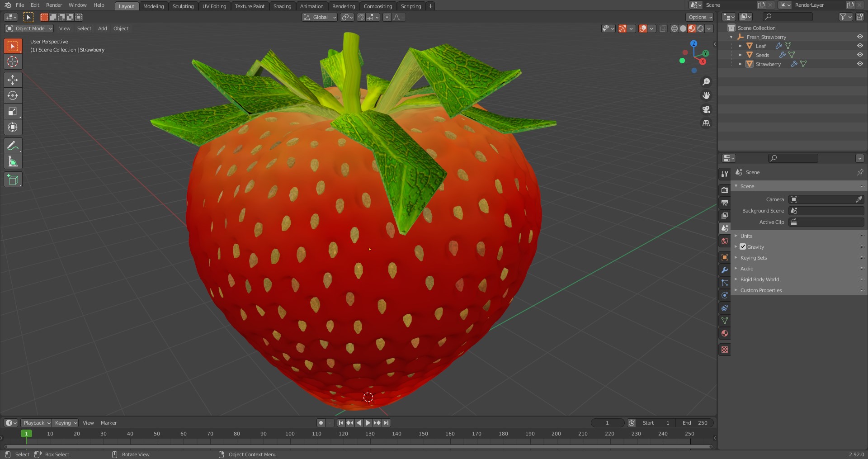The image size is (868, 459).
Task: Jump to the timeline end frame
Action: tap(386, 423)
